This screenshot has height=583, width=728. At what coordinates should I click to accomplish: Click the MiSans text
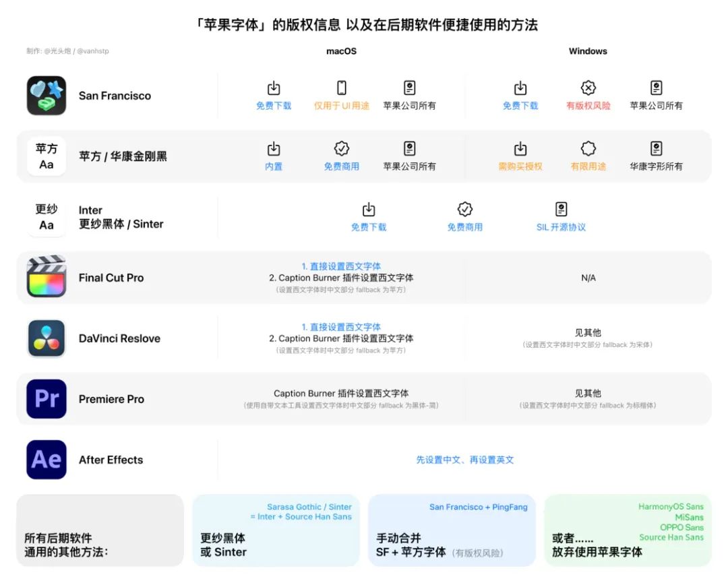(689, 517)
